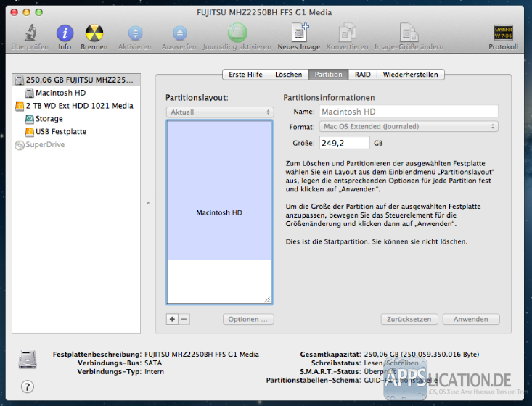This screenshot has height=406, width=532.
Task: Create a Neues Image via toolbar icon
Action: click(300, 33)
